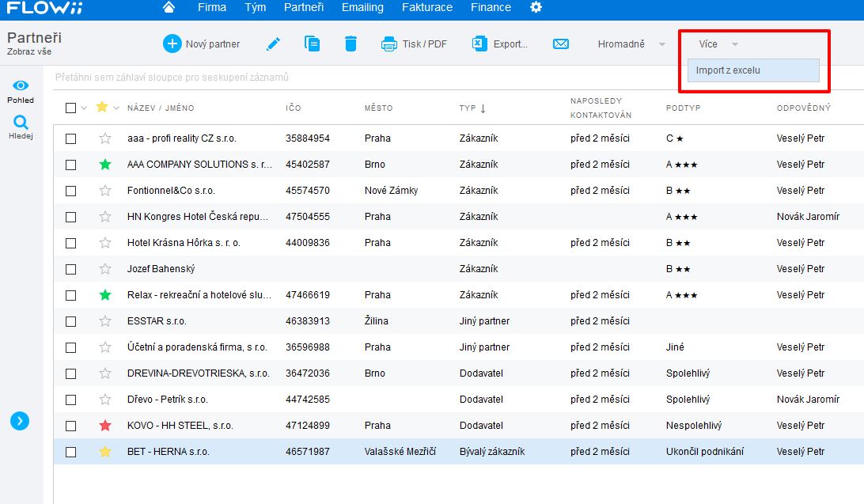
Task: Open the Hledej search icon
Action: coord(21,122)
